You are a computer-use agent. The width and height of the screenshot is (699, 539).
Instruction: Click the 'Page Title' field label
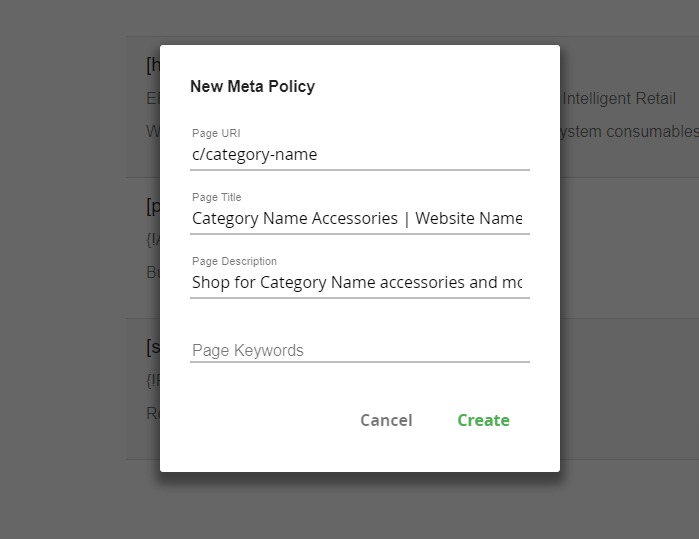click(217, 197)
